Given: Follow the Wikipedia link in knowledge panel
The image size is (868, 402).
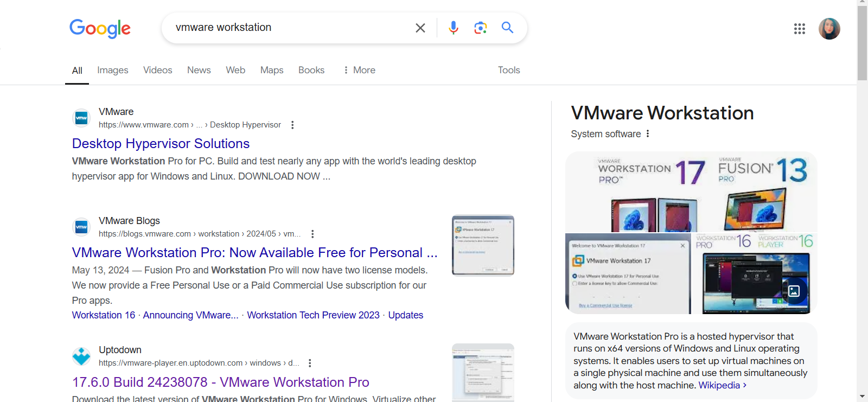Looking at the screenshot, I should click(x=723, y=385).
